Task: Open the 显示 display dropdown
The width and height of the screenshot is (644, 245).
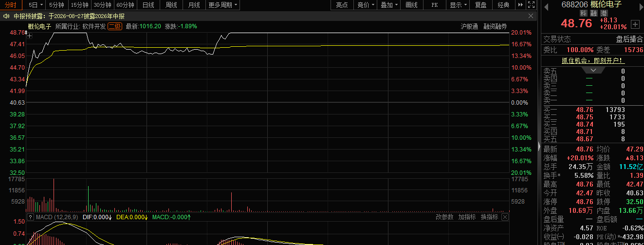Action: click(459, 5)
